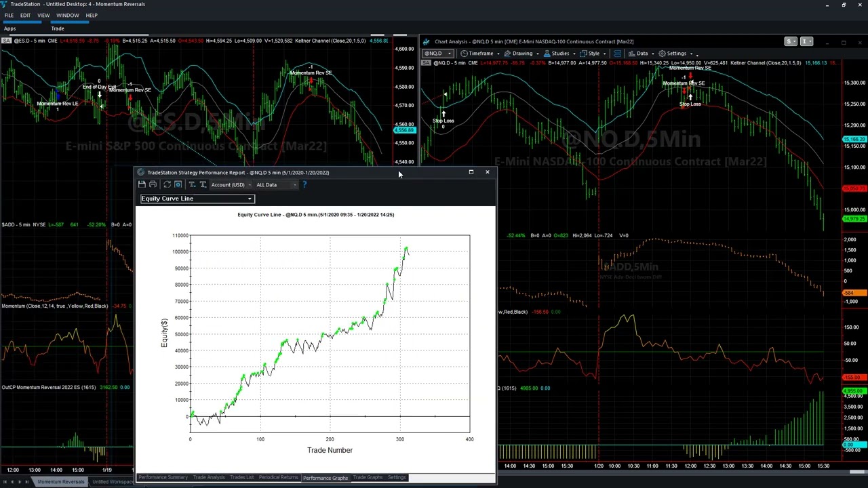
Task: Click the Chart Analysis window icon
Action: (x=426, y=42)
